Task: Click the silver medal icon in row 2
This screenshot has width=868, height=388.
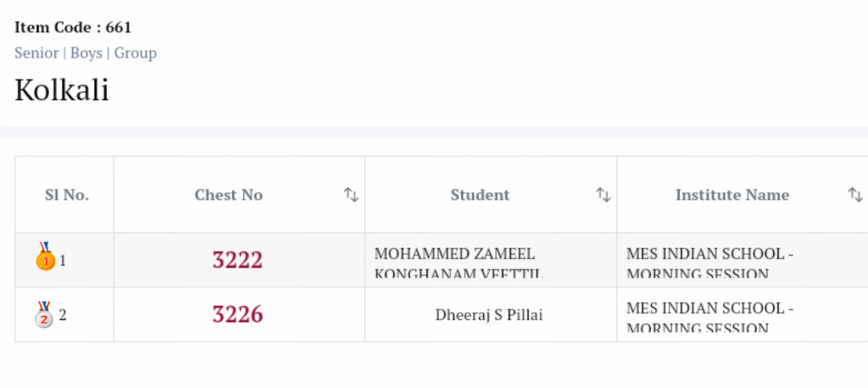Action: pos(44,314)
